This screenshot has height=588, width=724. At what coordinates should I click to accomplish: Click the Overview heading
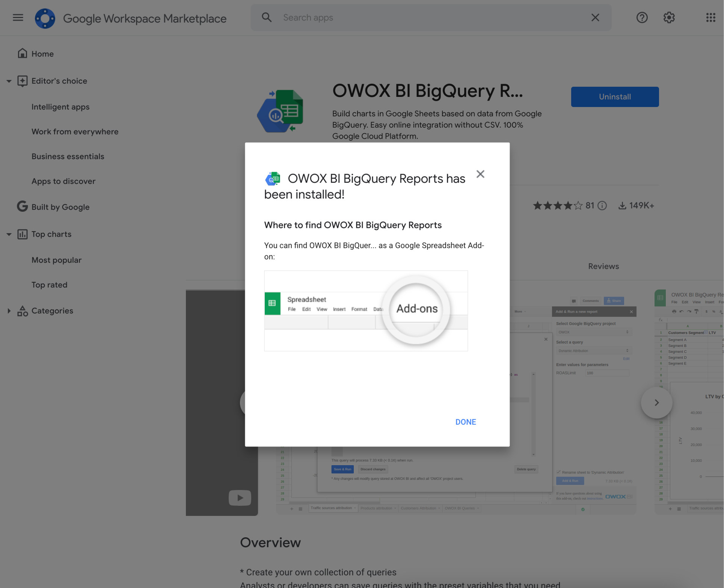[270, 542]
